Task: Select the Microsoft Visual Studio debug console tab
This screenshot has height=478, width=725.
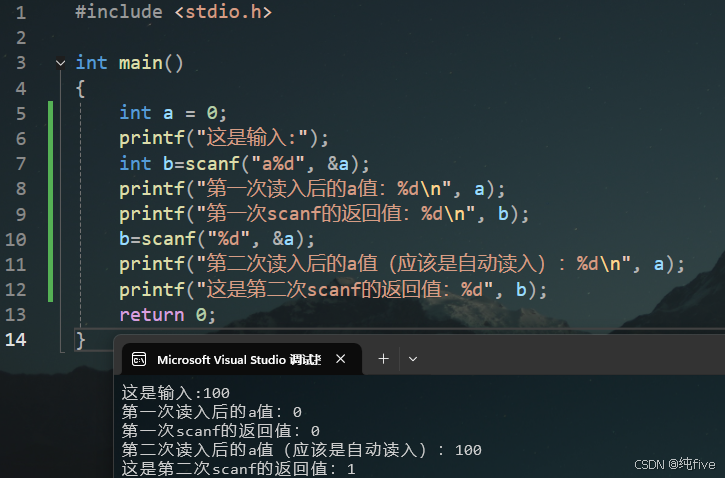Action: click(x=242, y=359)
